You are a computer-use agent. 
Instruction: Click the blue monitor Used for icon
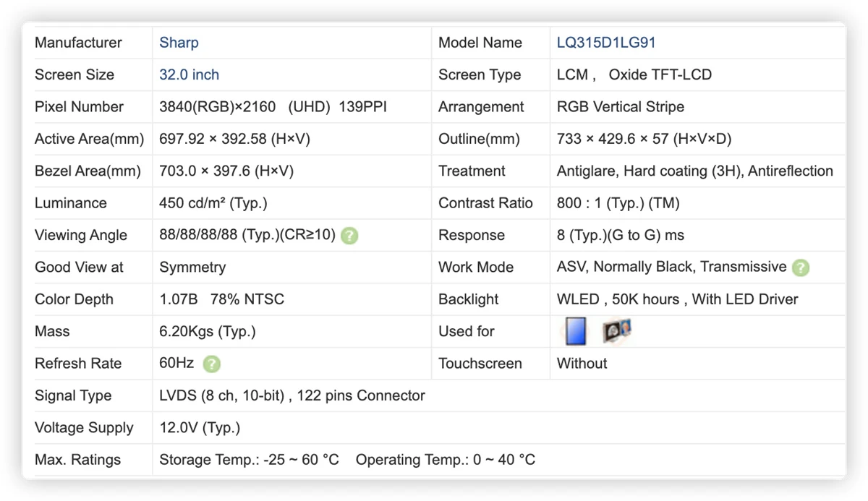(x=576, y=331)
